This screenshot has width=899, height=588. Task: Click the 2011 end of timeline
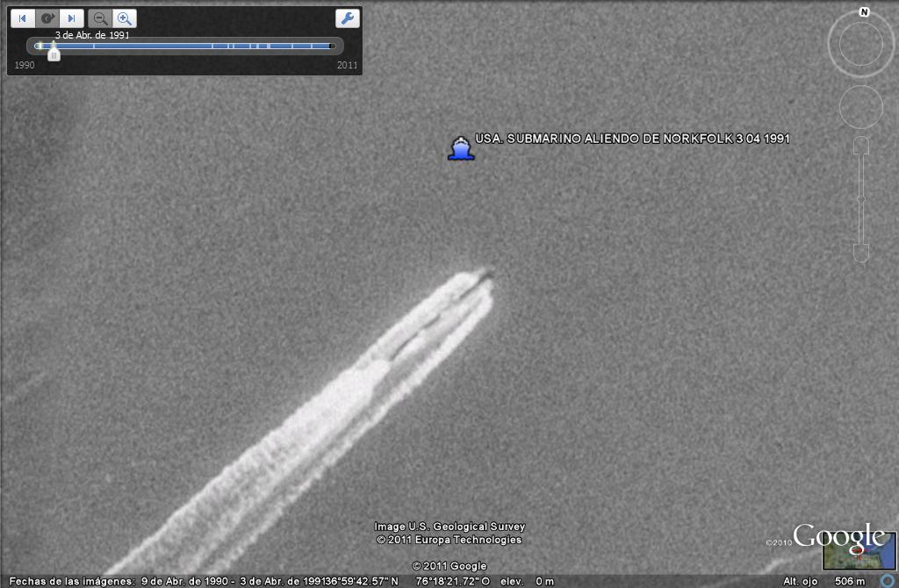(332, 46)
